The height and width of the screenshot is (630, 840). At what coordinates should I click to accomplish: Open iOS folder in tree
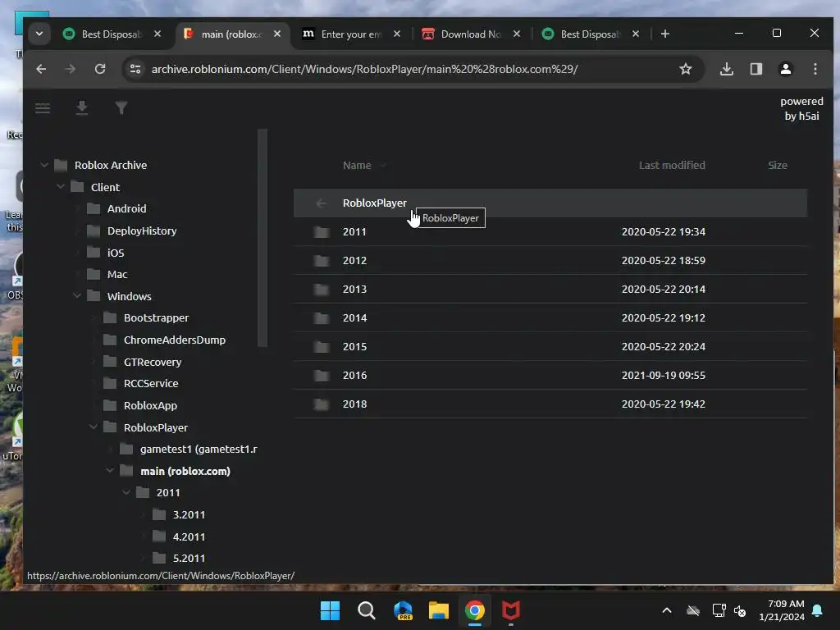coord(115,253)
